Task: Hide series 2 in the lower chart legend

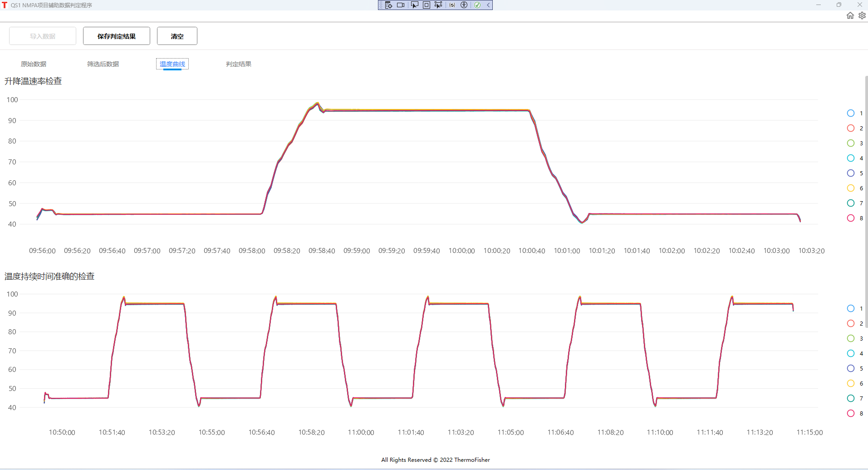Action: click(855, 323)
